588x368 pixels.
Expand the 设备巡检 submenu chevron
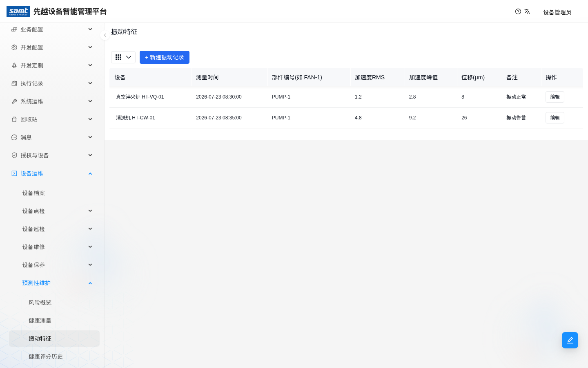(90, 229)
